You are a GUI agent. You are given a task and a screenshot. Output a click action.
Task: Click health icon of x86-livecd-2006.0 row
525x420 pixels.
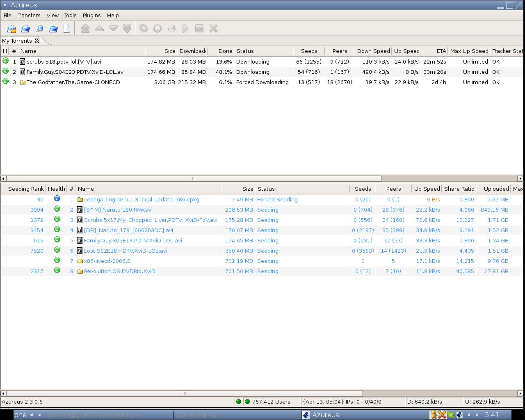click(x=57, y=260)
